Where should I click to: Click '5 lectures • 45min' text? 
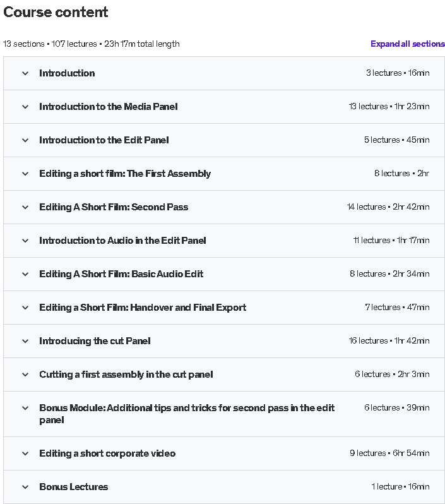pyautogui.click(x=397, y=140)
